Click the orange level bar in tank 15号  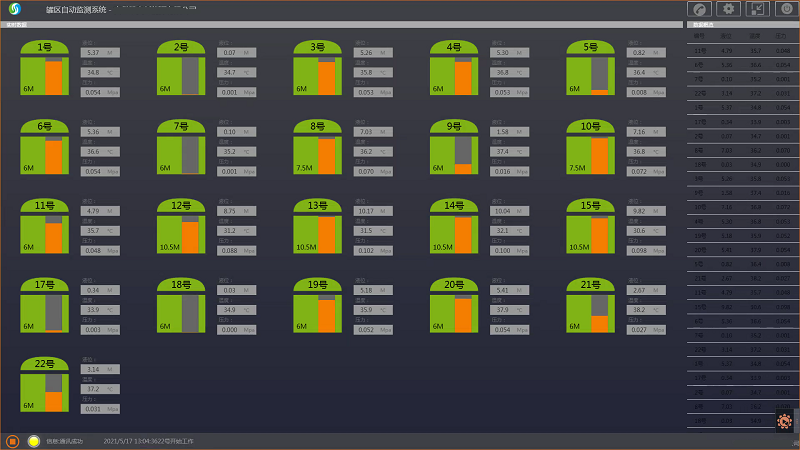pyautogui.click(x=600, y=236)
